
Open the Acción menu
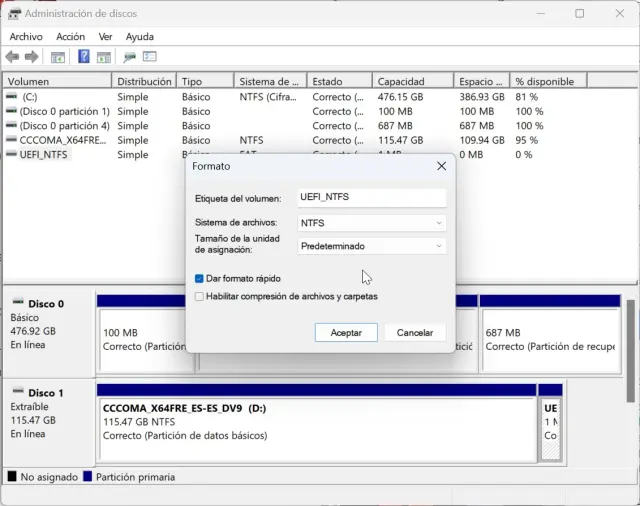point(70,36)
